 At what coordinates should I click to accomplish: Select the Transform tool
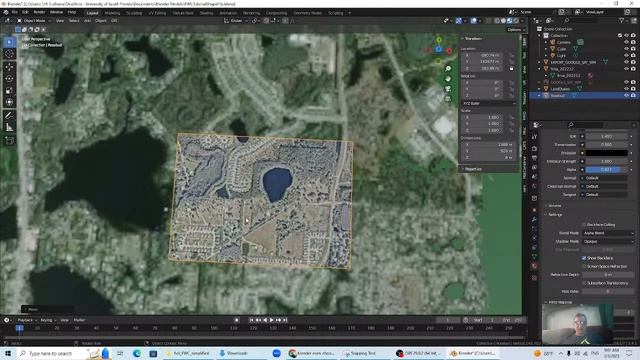[10, 102]
